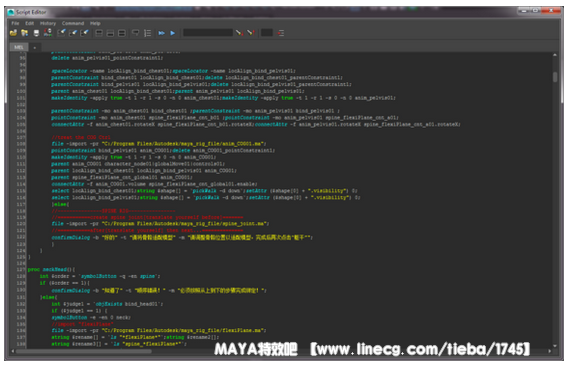
Task: Click the 'delete anim_pelvis01_pointConstraint1;' line
Action: click(x=107, y=58)
